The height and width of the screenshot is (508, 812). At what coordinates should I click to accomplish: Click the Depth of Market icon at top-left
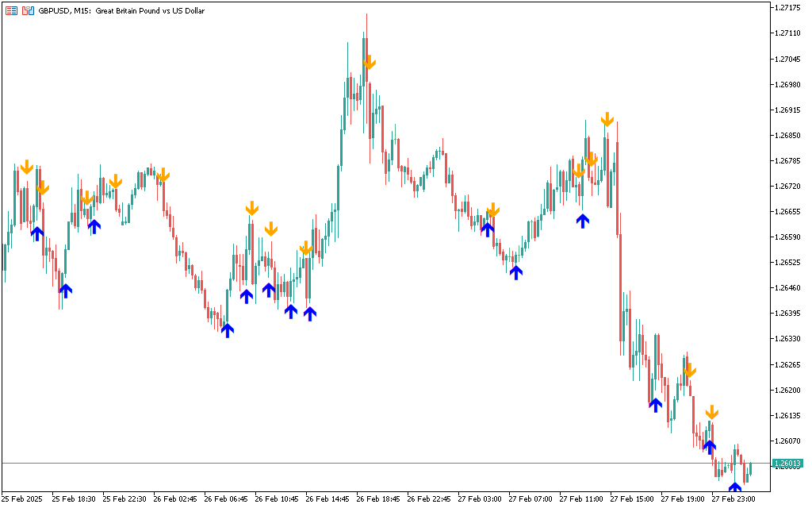pos(12,11)
